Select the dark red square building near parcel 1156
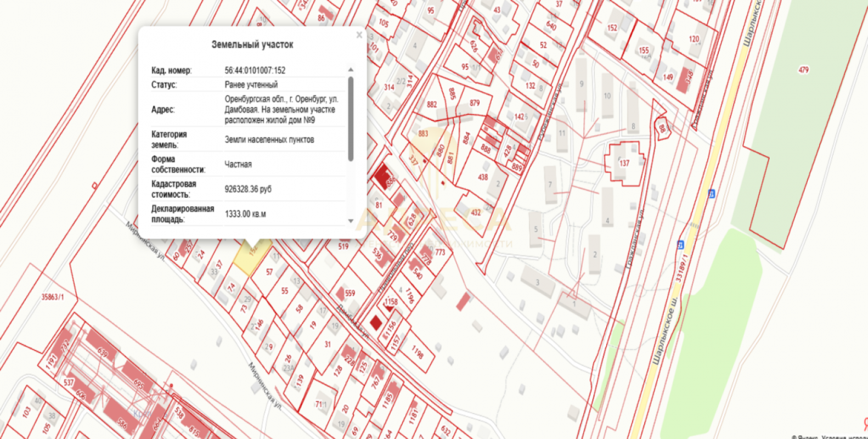 pos(376,323)
